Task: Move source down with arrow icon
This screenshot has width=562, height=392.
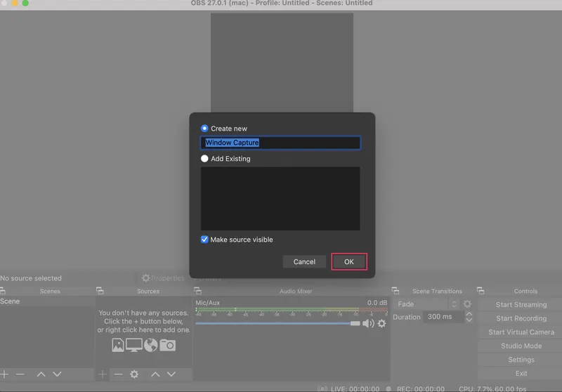Action: (x=171, y=374)
